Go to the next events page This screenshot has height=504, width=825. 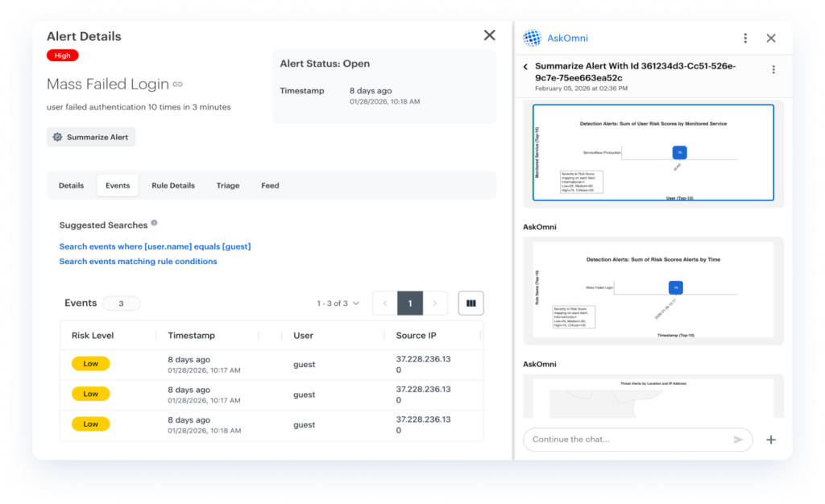click(x=435, y=304)
